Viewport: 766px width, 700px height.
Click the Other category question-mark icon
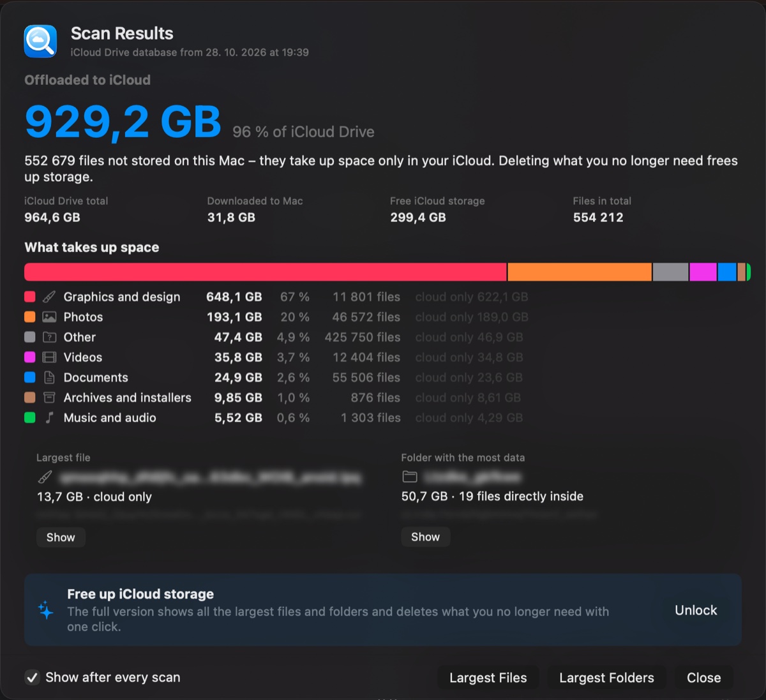point(49,337)
